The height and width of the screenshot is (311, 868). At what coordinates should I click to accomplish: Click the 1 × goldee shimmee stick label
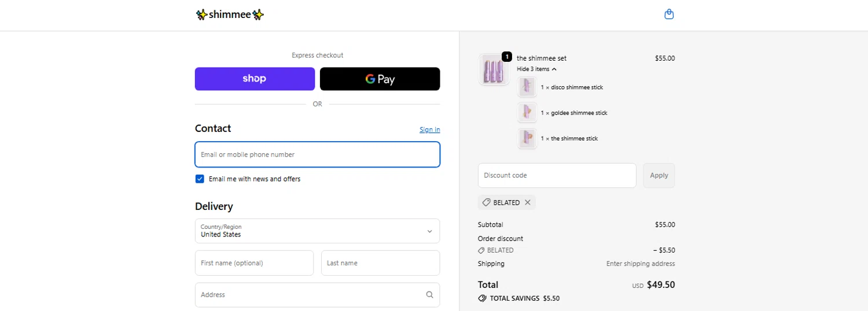pyautogui.click(x=574, y=113)
